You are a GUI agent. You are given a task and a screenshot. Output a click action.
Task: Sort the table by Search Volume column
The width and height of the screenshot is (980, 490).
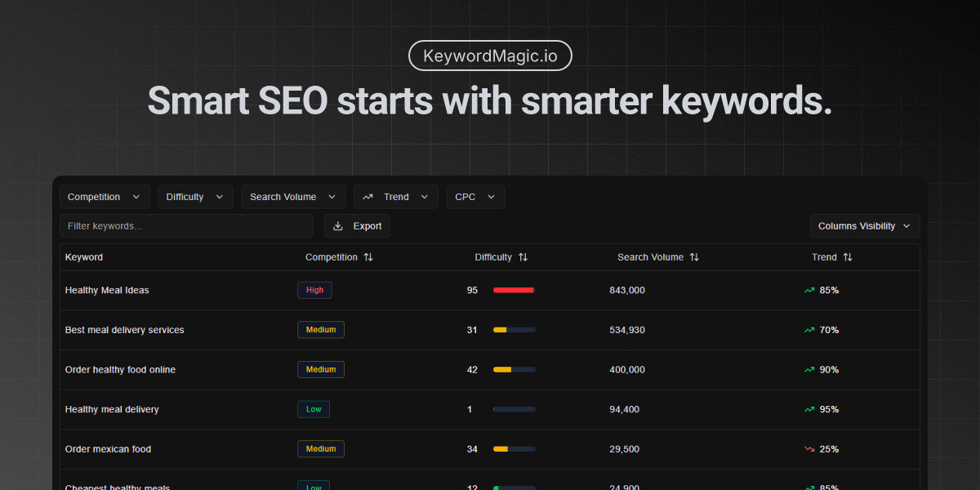tap(658, 257)
